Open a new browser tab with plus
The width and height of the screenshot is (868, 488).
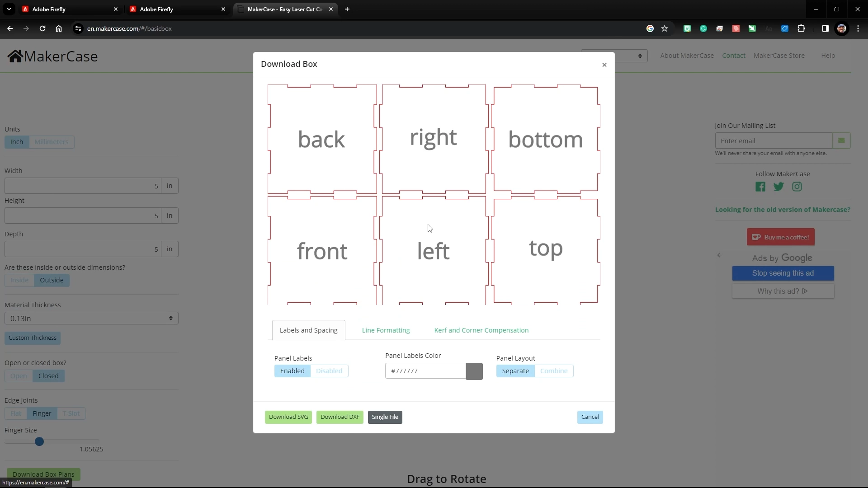tap(347, 9)
